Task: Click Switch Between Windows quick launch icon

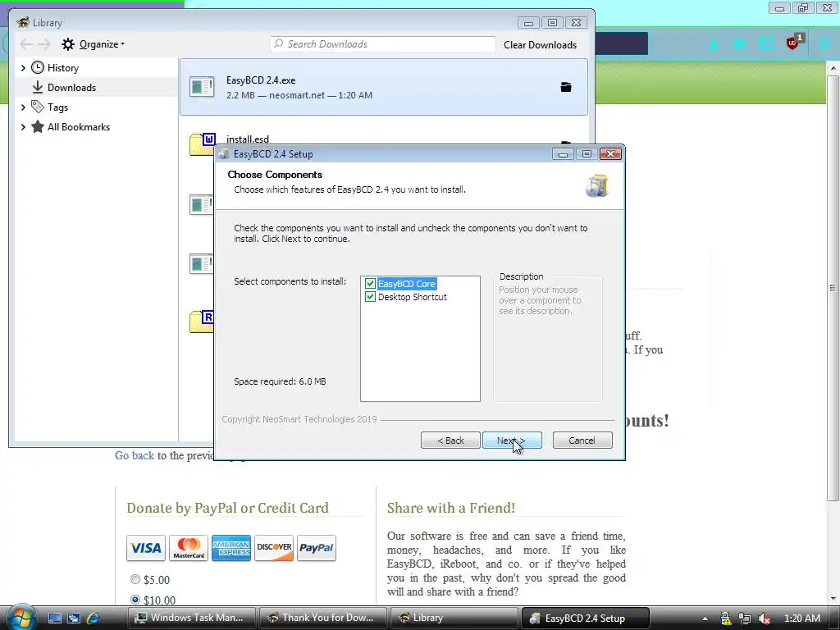Action: pyautogui.click(x=73, y=619)
